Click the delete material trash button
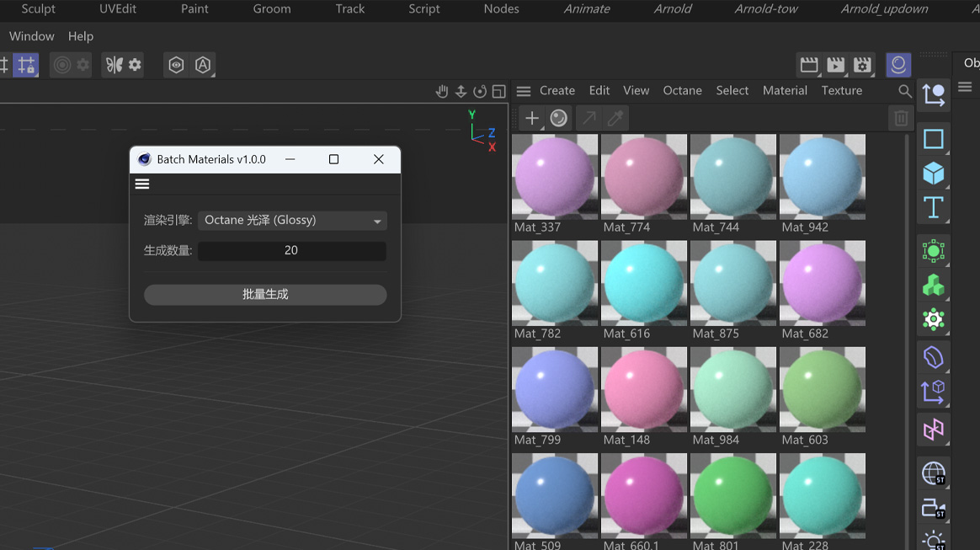 pyautogui.click(x=900, y=118)
